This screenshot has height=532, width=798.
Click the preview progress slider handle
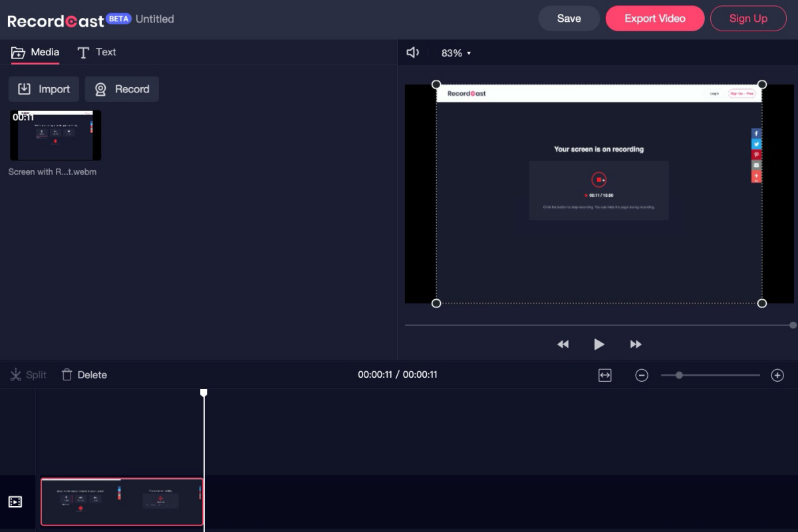793,325
